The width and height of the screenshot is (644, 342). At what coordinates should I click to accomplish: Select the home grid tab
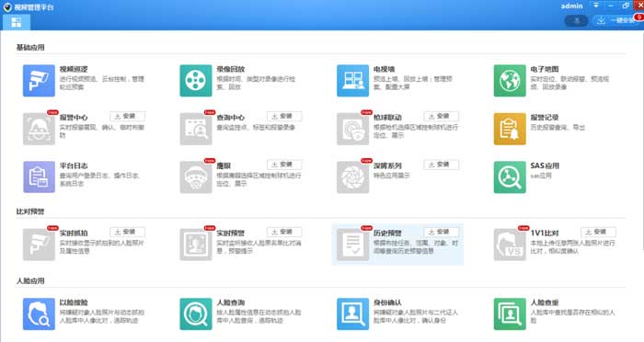point(17,22)
